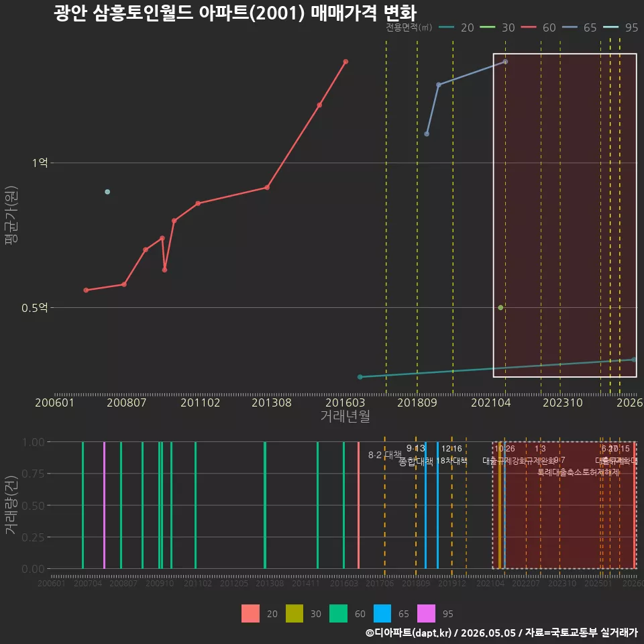Screen dimensions: 644x644
Task: Click the olive 30 swatch in bottom legend
Action: tap(294, 614)
